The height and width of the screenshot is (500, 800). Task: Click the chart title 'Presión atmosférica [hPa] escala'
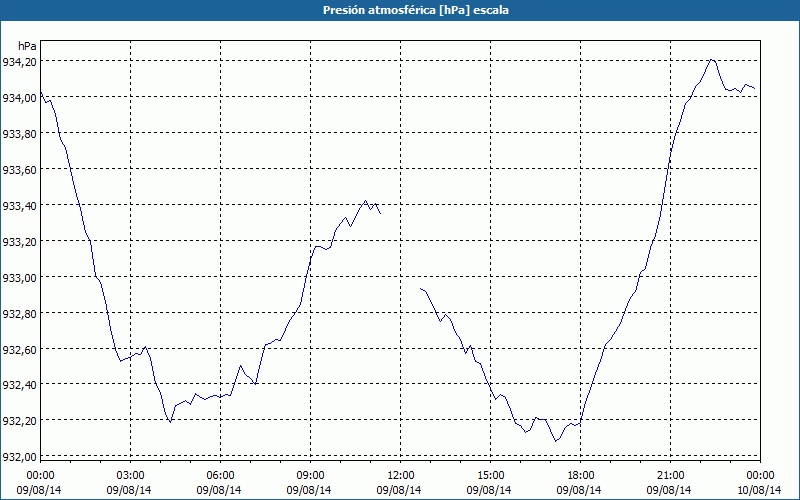(400, 10)
